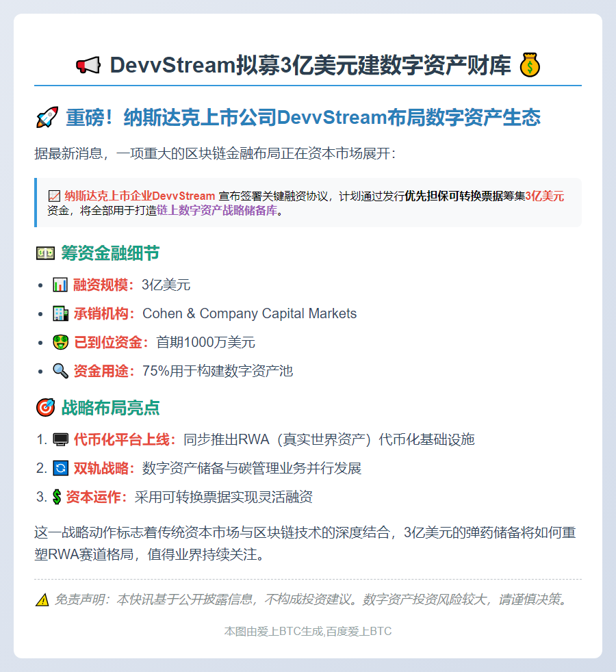
Task: Click the green dollar sign emoji beside 资本运作
Action: click(x=57, y=497)
